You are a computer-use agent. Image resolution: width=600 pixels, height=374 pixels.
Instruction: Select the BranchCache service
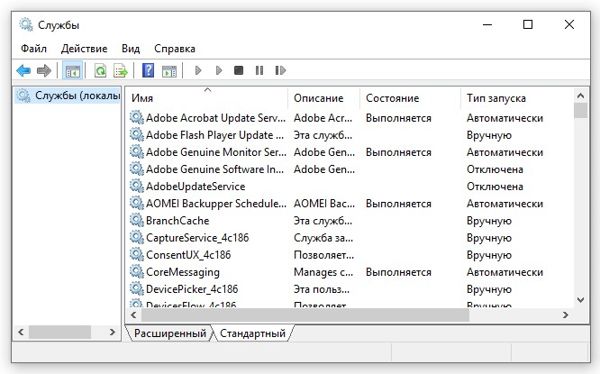click(x=351, y=221)
